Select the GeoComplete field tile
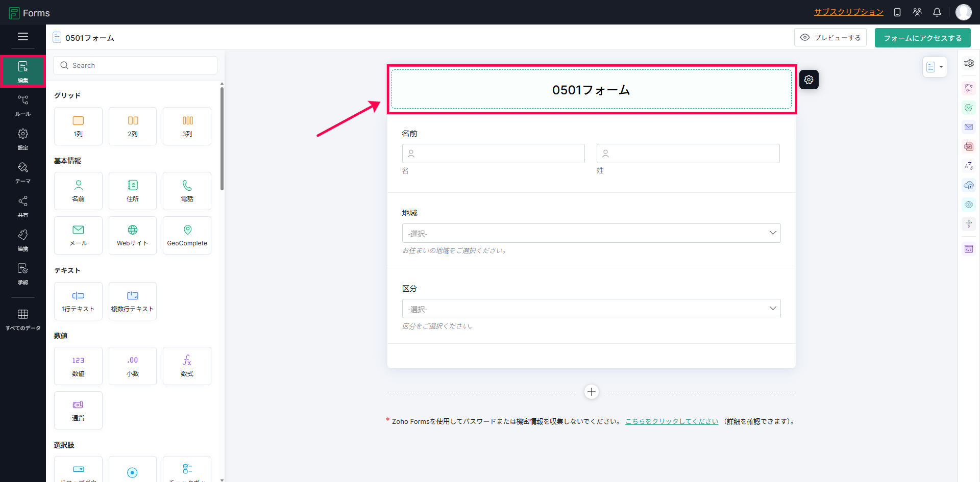Screen dimensions: 980x482 (187, 235)
